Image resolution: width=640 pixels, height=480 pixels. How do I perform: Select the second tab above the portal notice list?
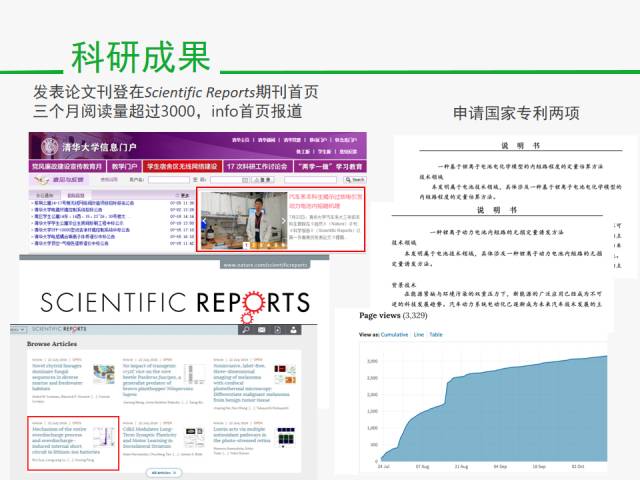pos(76,196)
